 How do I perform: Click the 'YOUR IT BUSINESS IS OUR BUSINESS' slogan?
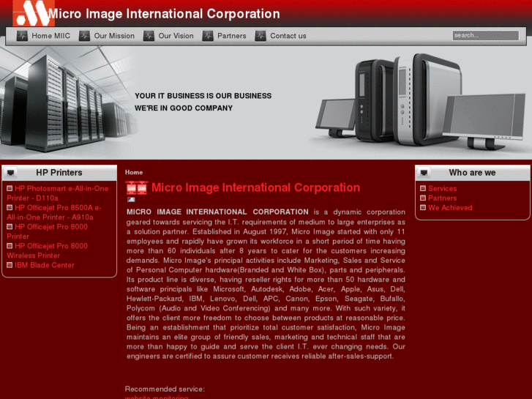pos(203,96)
